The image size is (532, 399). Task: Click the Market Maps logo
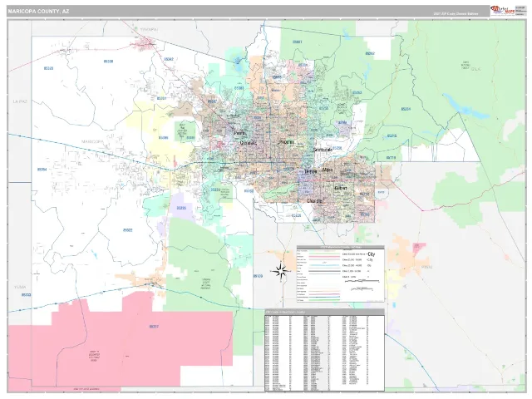502,11
